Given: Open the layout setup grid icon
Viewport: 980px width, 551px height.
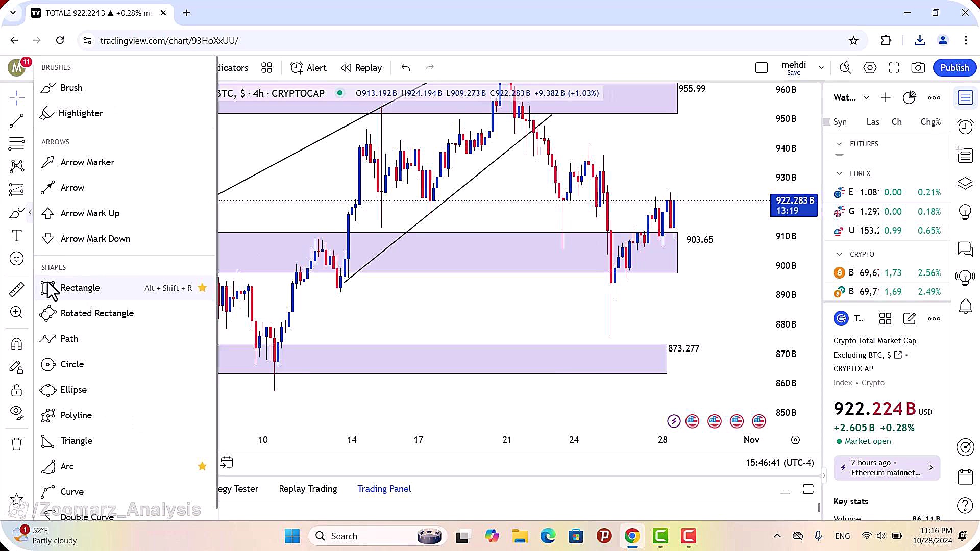Looking at the screenshot, I should click(266, 68).
